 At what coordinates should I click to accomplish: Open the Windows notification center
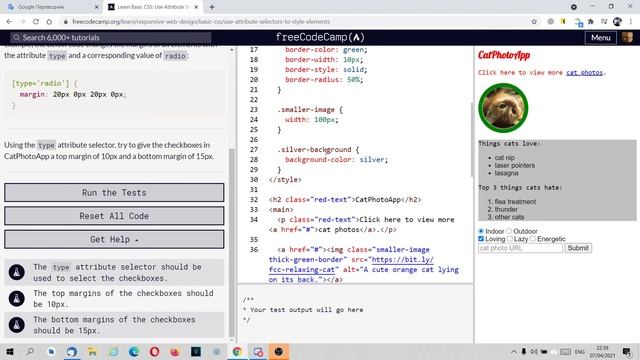[627, 351]
